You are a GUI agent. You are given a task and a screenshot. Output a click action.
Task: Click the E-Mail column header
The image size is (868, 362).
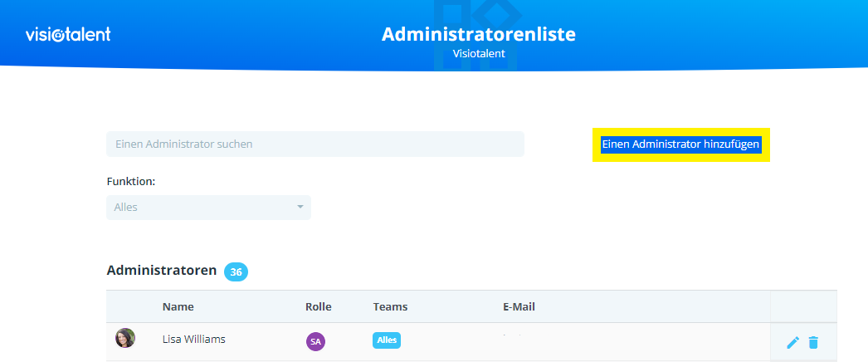click(x=519, y=306)
